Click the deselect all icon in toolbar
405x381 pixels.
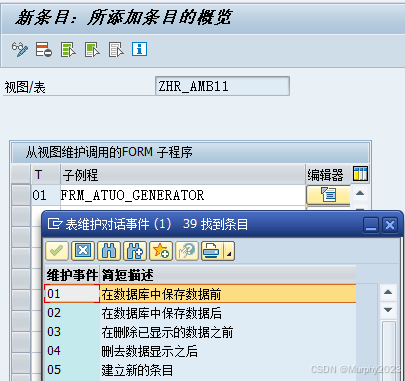116,50
